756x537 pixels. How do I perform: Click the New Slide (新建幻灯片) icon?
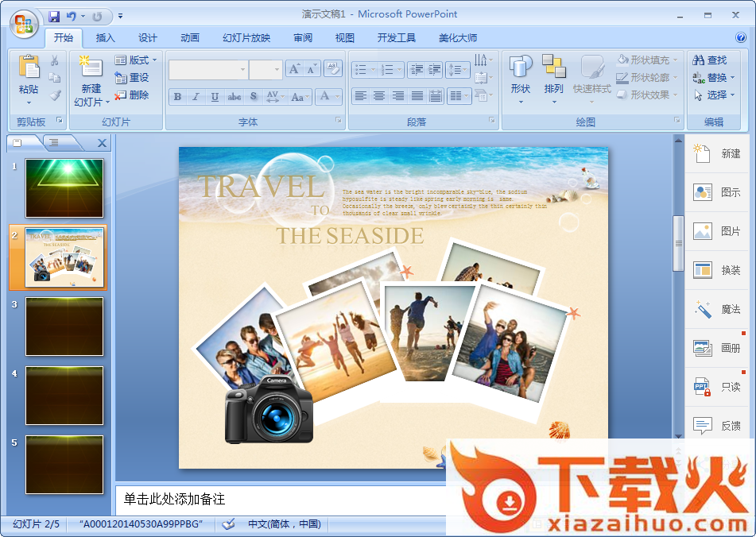[91, 68]
